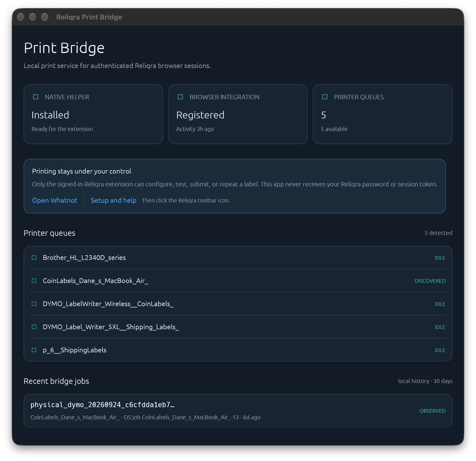Click 'Ready for the extension' text
Image resolution: width=476 pixels, height=461 pixels.
pyautogui.click(x=62, y=129)
